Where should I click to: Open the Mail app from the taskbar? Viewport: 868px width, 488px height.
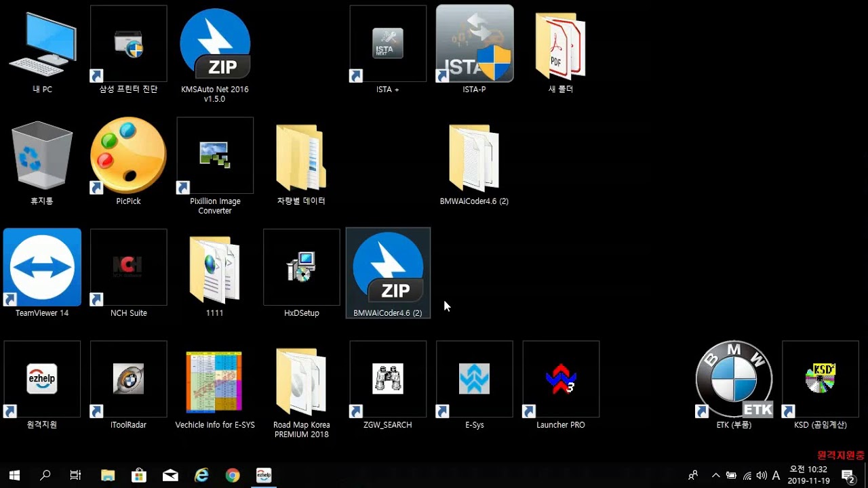(170, 475)
